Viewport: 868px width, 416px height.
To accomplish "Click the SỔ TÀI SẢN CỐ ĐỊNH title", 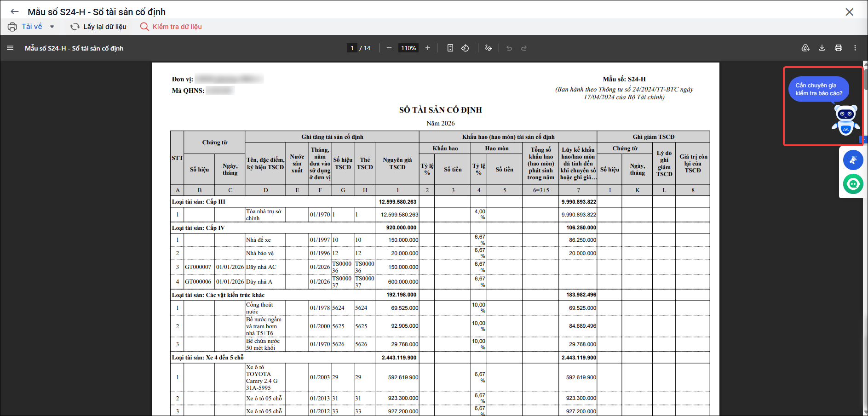I will (440, 110).
